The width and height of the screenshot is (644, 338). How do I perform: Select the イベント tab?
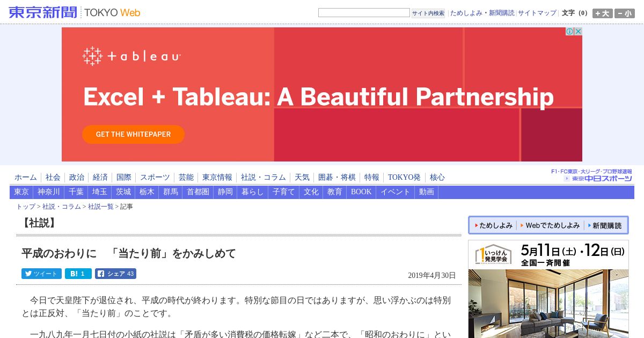pos(396,192)
